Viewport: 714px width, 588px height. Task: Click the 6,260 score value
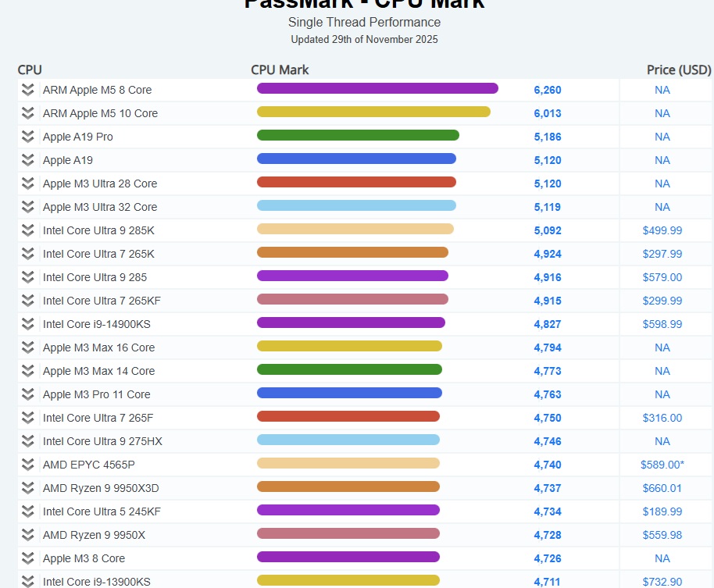click(548, 90)
